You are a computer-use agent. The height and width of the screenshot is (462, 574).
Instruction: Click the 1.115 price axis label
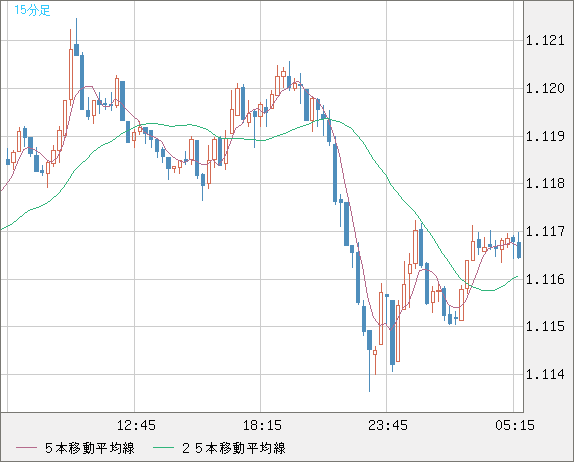[545, 326]
